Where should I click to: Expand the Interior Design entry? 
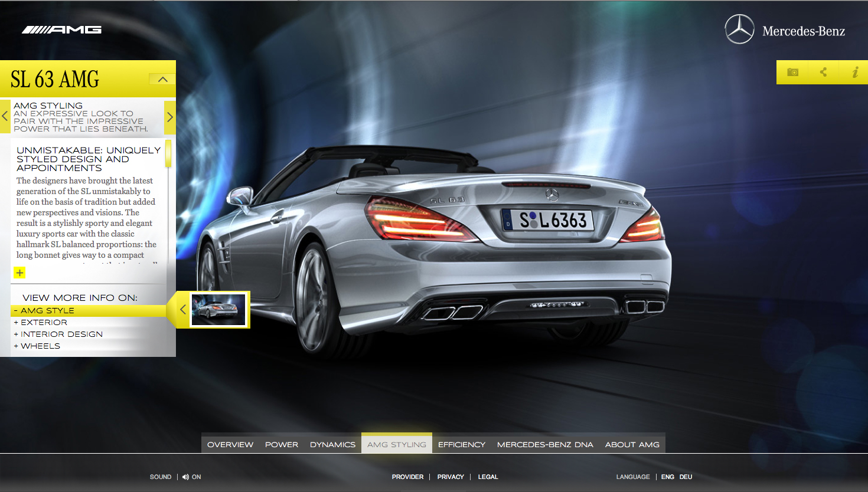coord(58,334)
